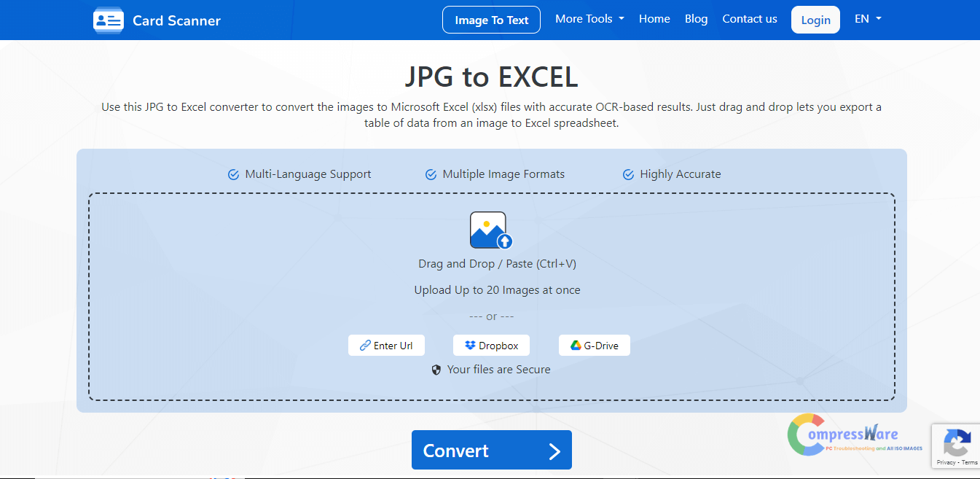Click the 'Multi-Language Support' label
This screenshot has height=479, width=980.
(x=308, y=174)
